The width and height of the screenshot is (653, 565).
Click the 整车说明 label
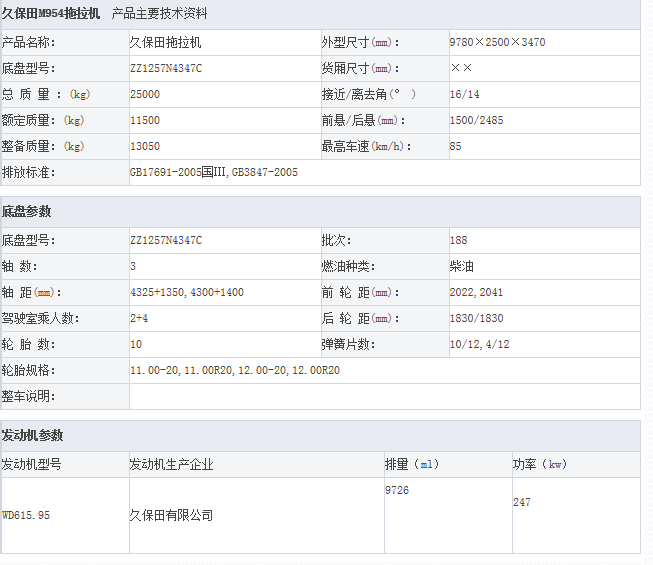(28, 396)
